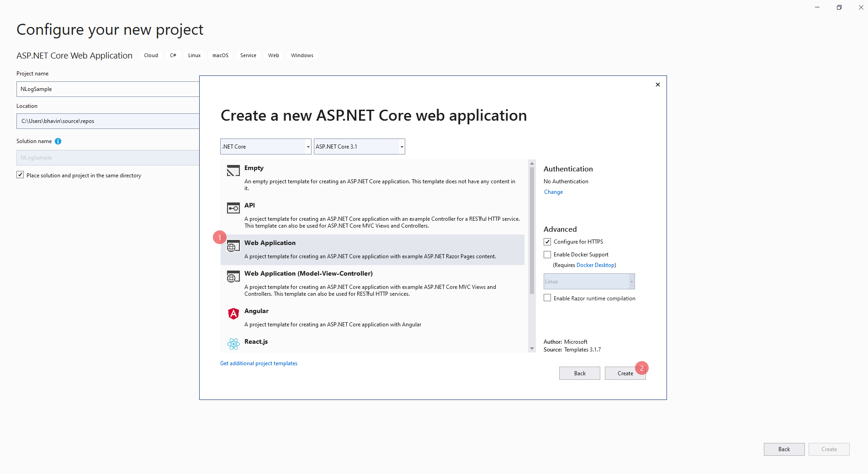This screenshot has height=474, width=868.
Task: Click the Windows tag
Action: click(x=302, y=55)
